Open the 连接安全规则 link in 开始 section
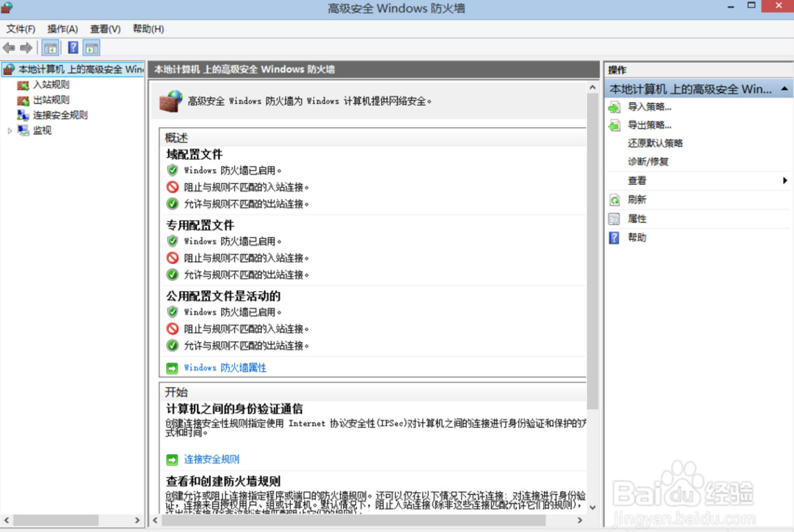Viewport: 794px width, 532px height. (x=212, y=459)
